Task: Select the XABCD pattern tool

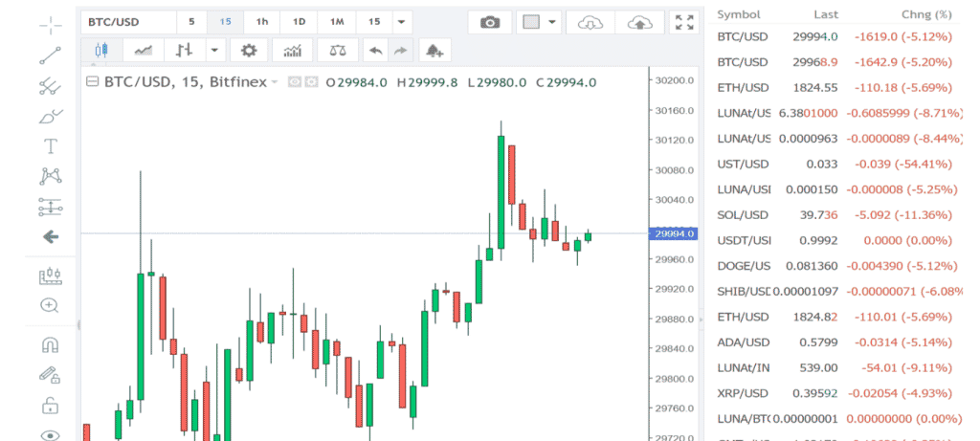Action: click(51, 177)
